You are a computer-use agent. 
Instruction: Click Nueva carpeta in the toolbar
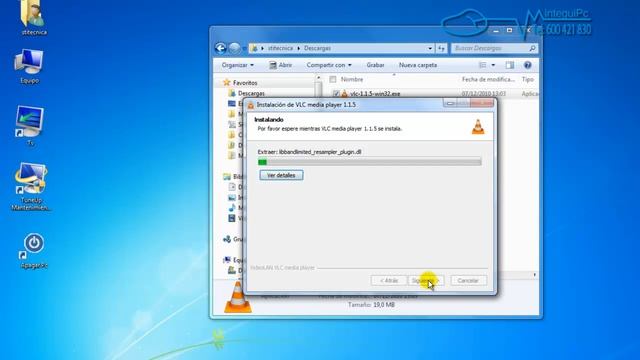coord(418,65)
